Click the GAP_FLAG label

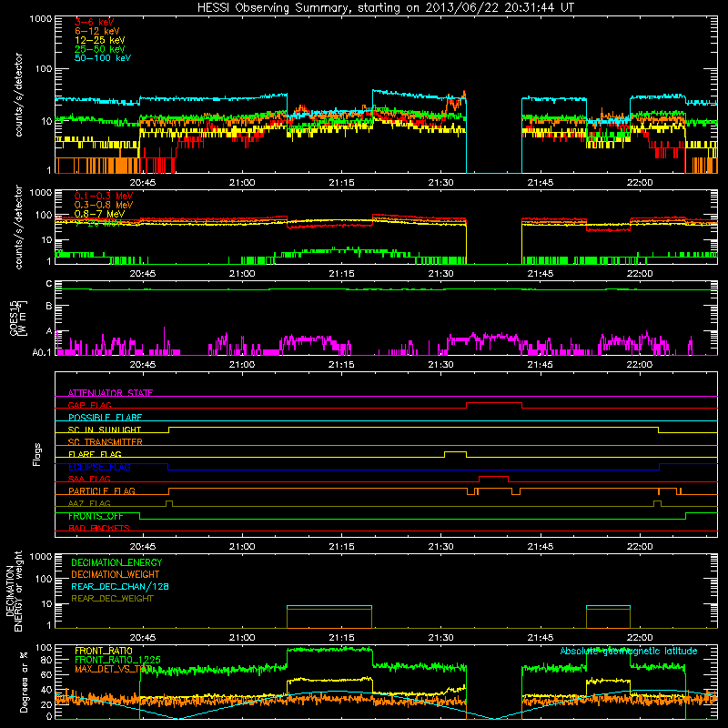[89, 405]
